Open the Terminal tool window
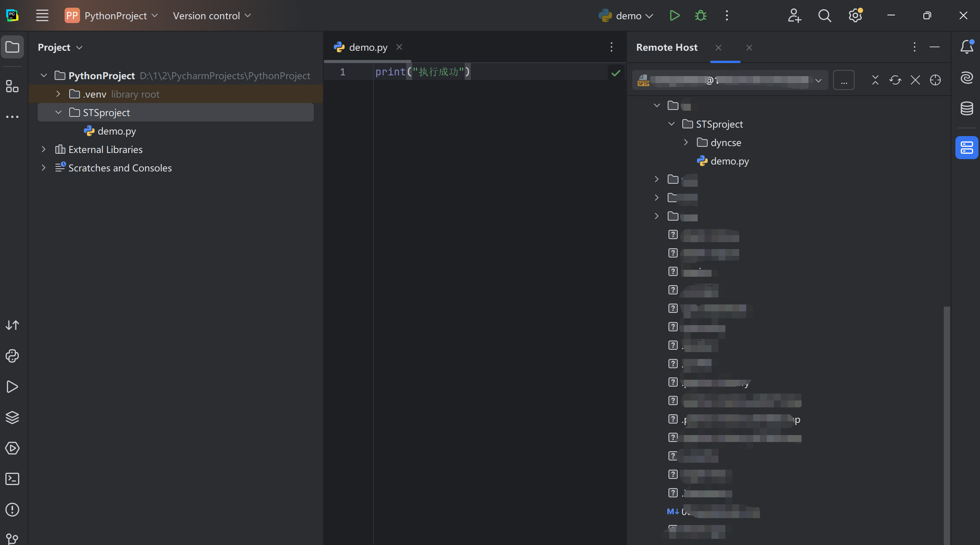The width and height of the screenshot is (980, 545). coord(12,479)
